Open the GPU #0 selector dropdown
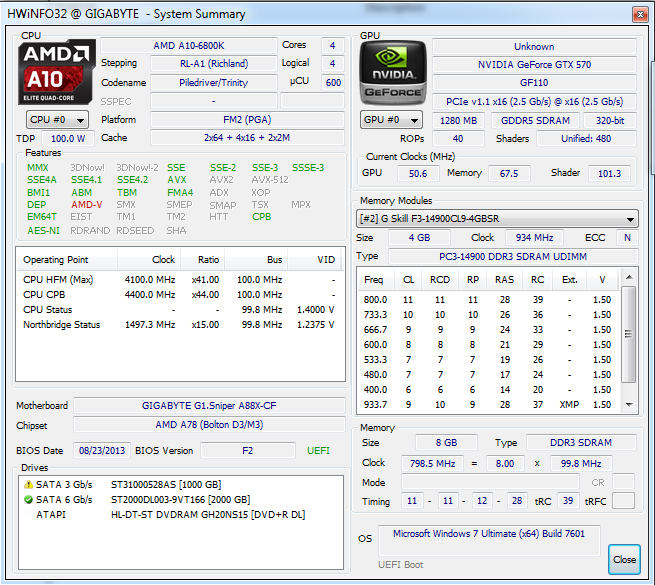Viewport: 655px width, 585px height. pyautogui.click(x=391, y=120)
